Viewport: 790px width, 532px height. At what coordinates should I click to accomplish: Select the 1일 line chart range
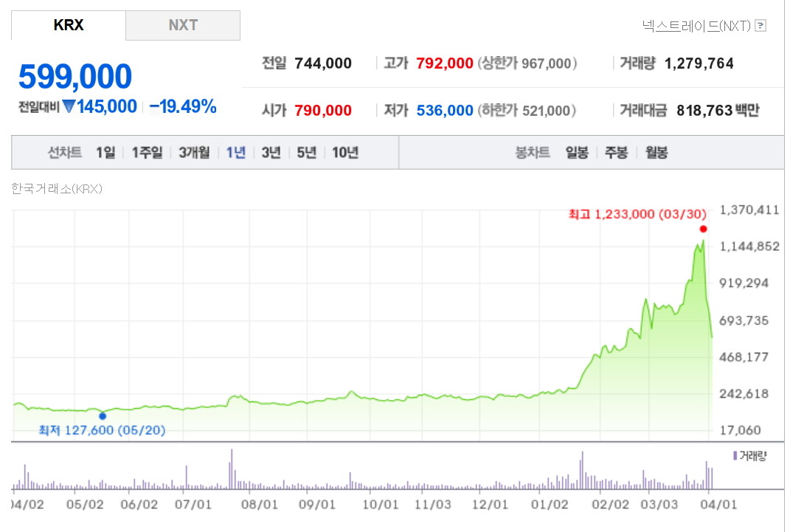105,153
